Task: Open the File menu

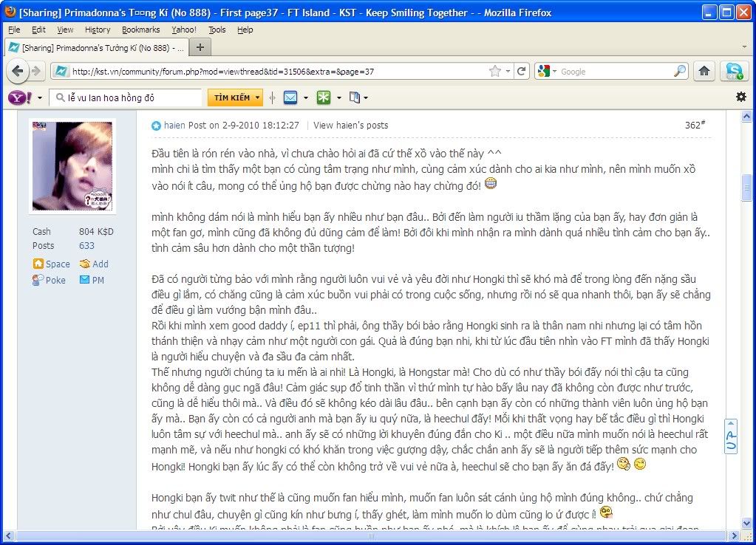Action: click(14, 30)
